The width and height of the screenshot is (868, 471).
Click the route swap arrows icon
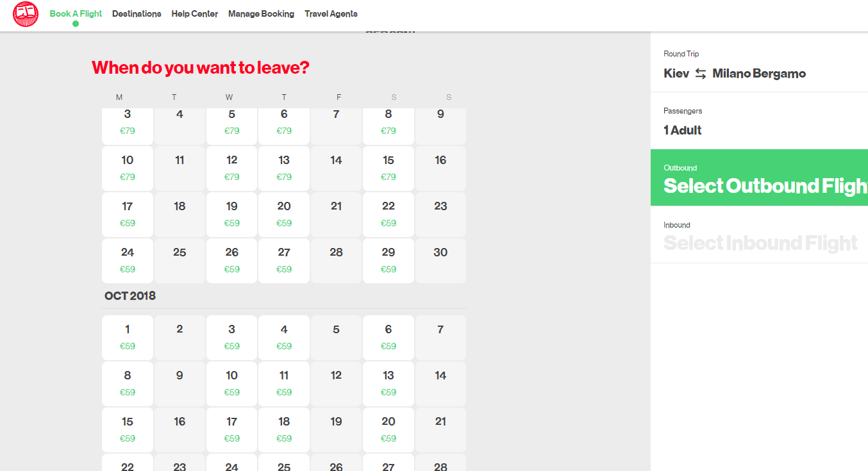[701, 74]
